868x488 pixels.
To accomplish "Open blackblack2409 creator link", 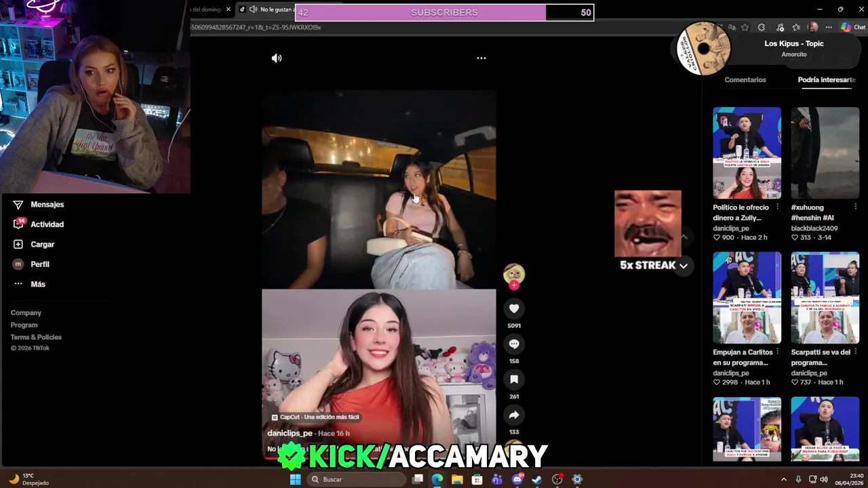I will click(x=814, y=228).
